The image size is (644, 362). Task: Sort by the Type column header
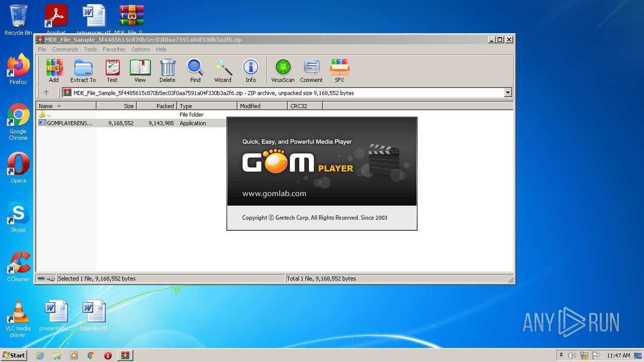coord(207,106)
